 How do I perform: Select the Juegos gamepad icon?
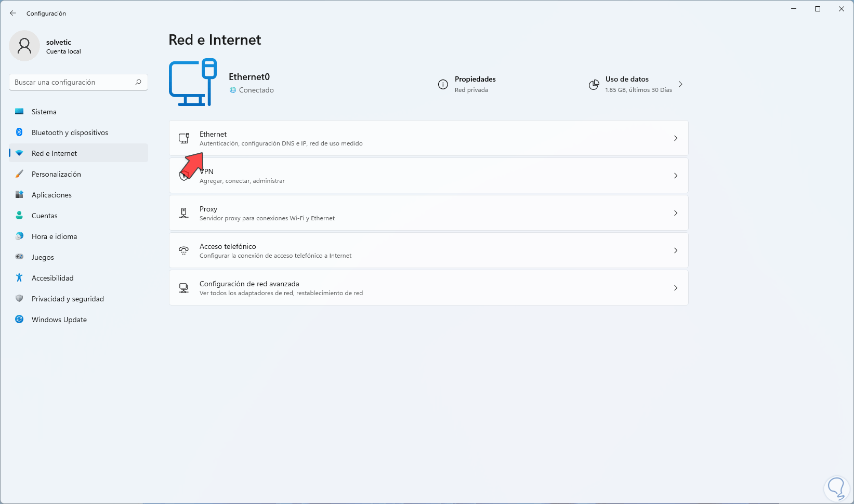(19, 257)
